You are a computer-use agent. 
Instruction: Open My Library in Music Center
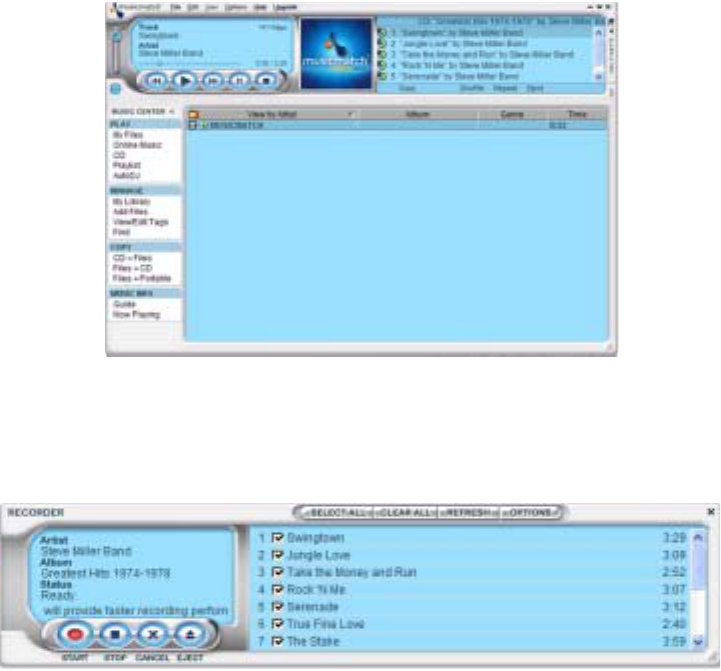(x=132, y=201)
